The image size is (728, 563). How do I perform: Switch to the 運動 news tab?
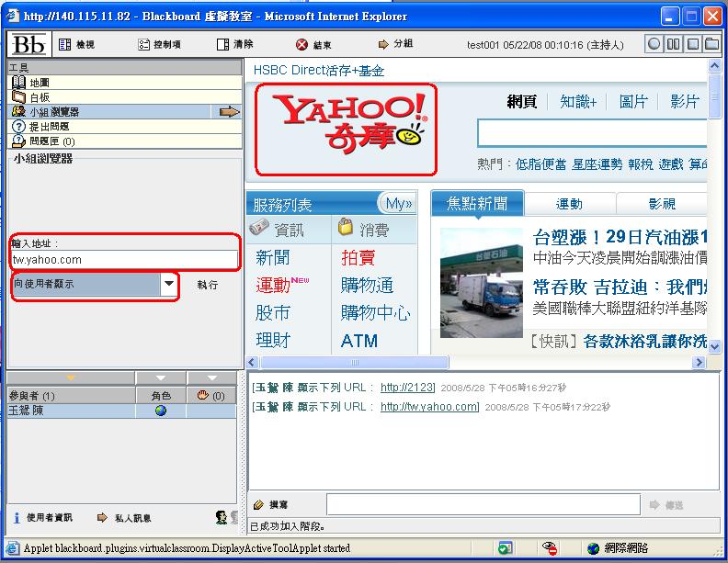click(x=569, y=204)
